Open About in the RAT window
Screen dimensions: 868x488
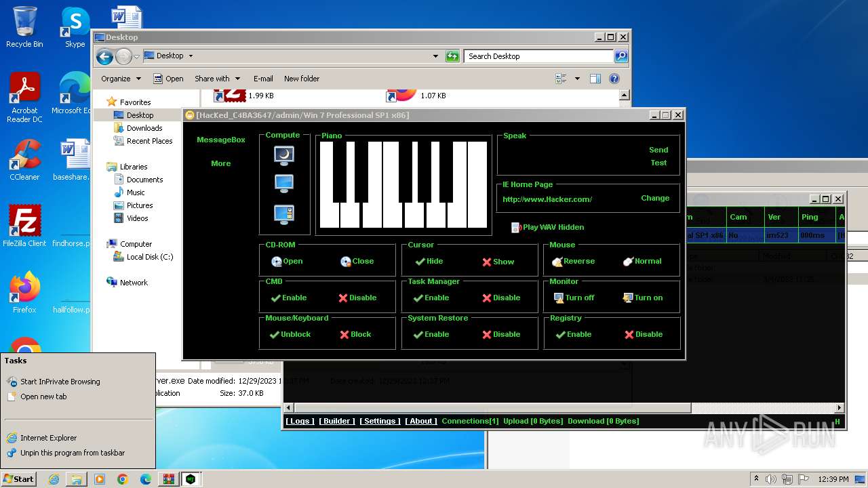coord(421,421)
